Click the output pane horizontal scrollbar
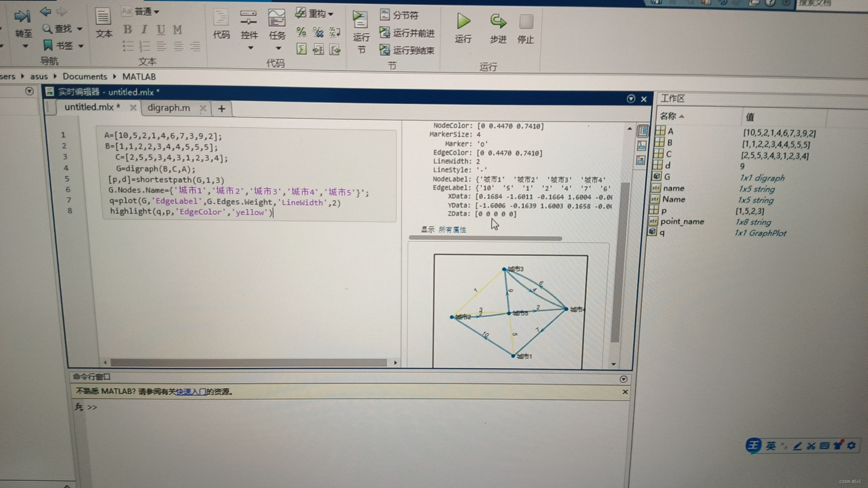The height and width of the screenshot is (488, 868). click(x=485, y=238)
